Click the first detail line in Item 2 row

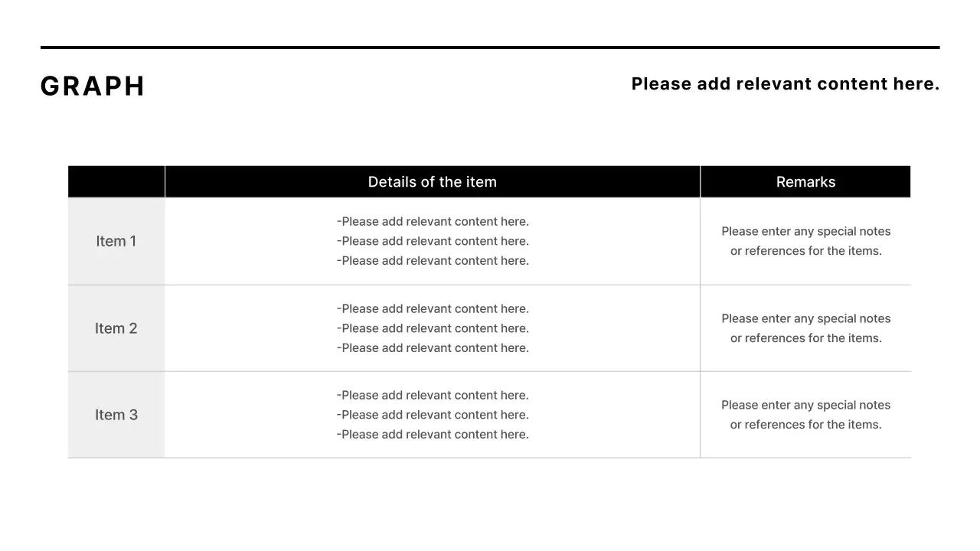(433, 309)
